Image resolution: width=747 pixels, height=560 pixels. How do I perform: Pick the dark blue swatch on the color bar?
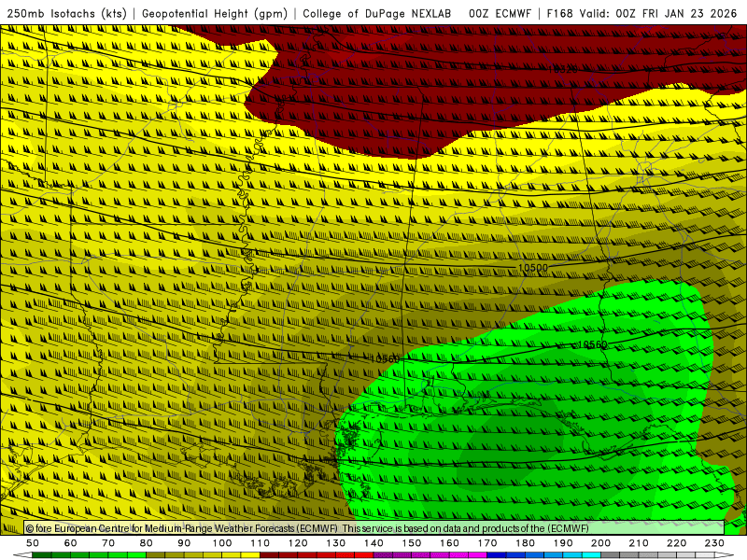point(497,555)
